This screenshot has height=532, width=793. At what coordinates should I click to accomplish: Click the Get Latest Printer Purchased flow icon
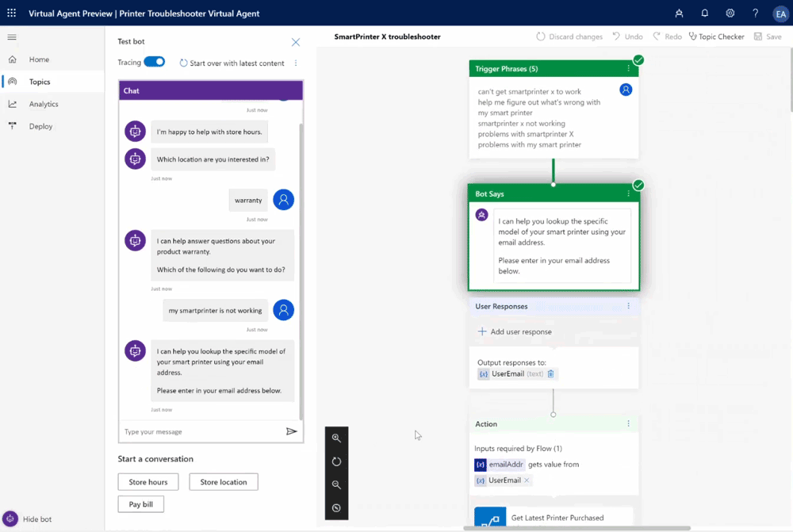[x=490, y=518]
